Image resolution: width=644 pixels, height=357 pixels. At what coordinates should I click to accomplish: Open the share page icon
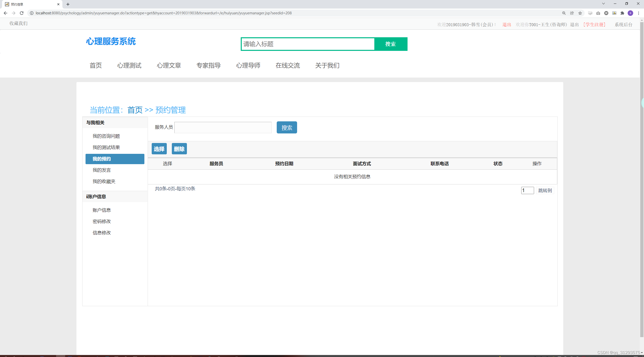tap(572, 13)
